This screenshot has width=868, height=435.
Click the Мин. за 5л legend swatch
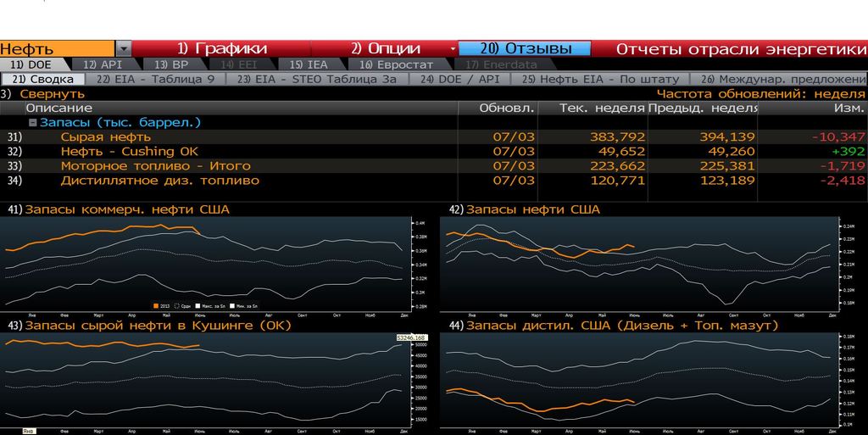[231, 305]
